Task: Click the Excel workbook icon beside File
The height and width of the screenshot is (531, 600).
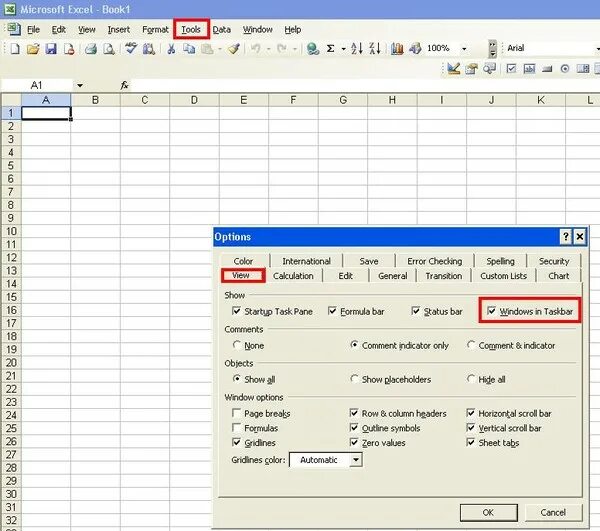Action: click(14, 29)
